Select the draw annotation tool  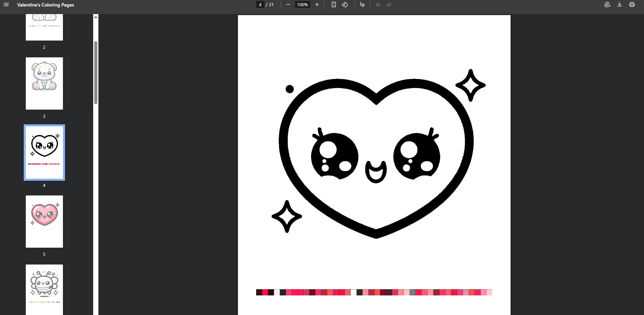coord(362,5)
